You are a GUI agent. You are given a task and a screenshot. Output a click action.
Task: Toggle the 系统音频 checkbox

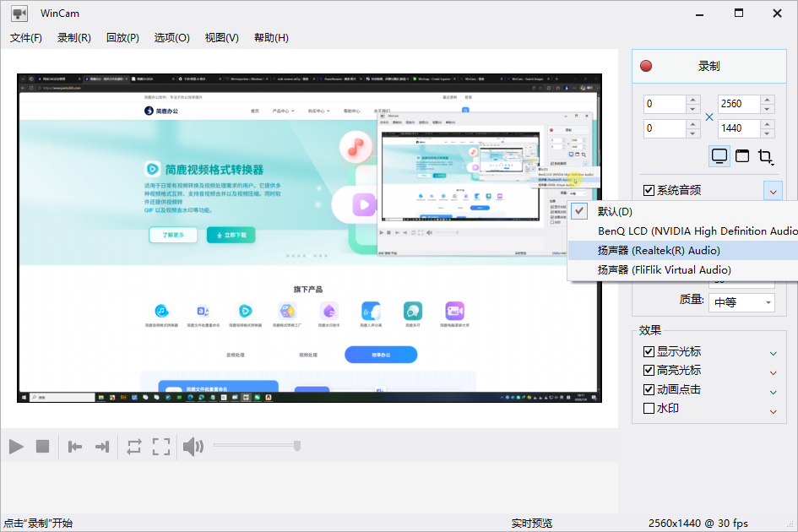(x=649, y=190)
